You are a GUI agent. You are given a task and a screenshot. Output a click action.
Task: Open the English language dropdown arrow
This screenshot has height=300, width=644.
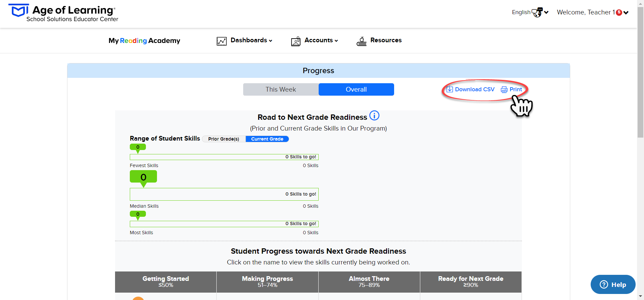click(x=546, y=12)
